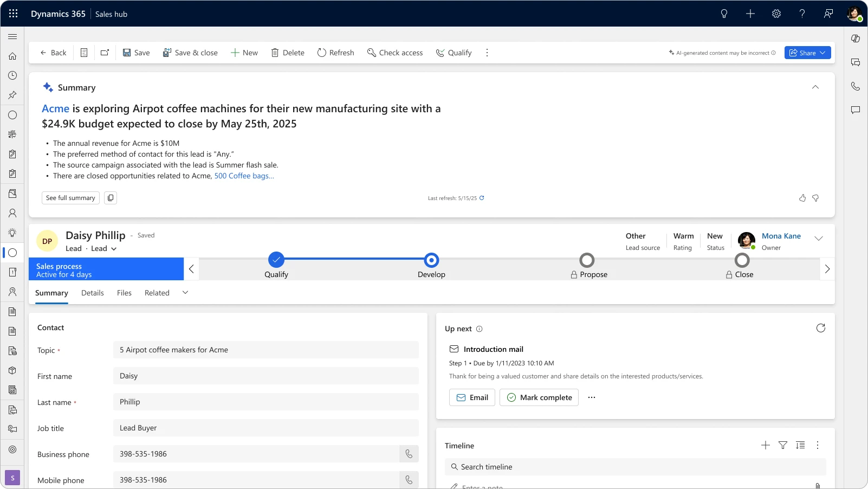
Task: Open the Copilot icon in right rail
Action: click(856, 38)
